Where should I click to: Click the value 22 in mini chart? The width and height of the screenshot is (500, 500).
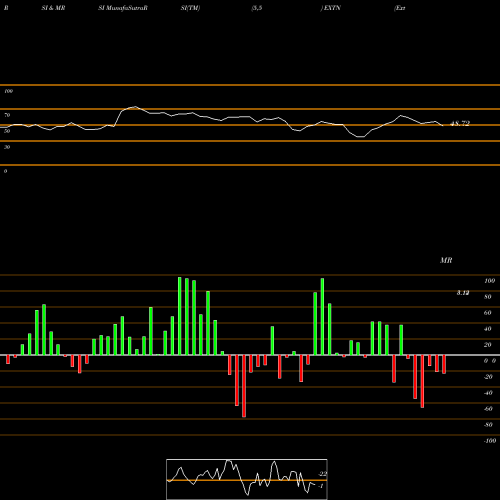click(322, 474)
